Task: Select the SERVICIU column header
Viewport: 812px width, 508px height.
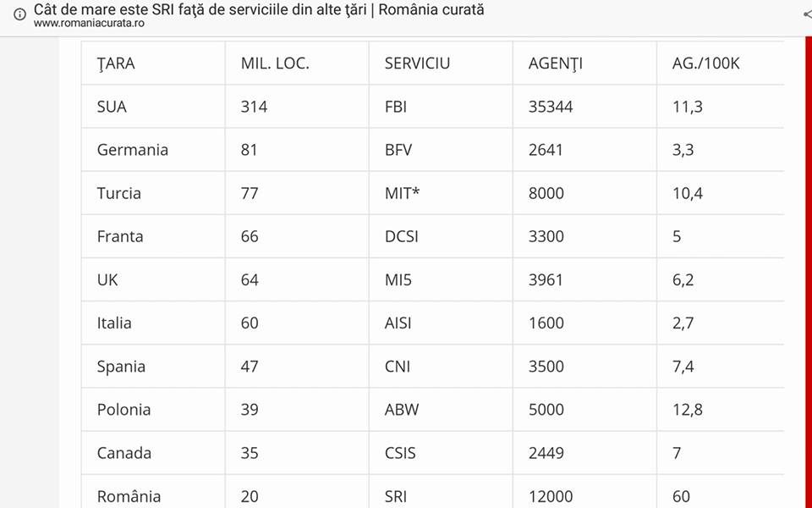Action: (x=417, y=63)
